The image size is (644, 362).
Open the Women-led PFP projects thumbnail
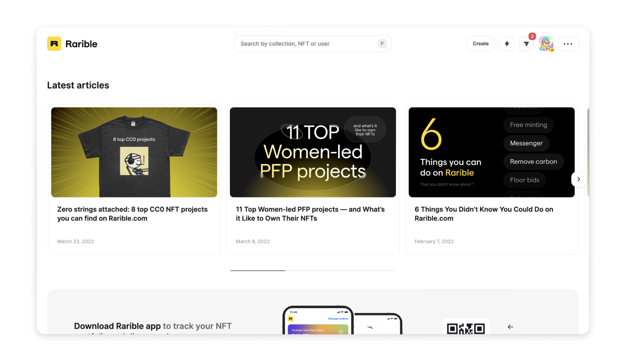(313, 152)
